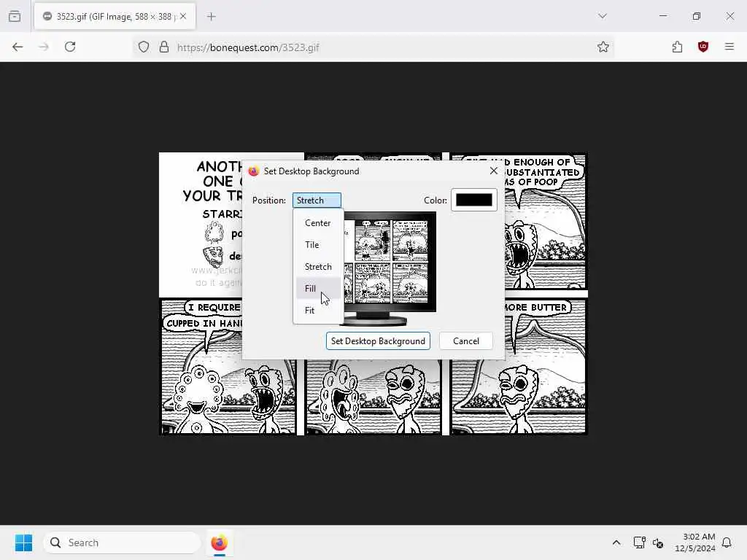
Task: Bookmark this page with the star icon
Action: [603, 47]
